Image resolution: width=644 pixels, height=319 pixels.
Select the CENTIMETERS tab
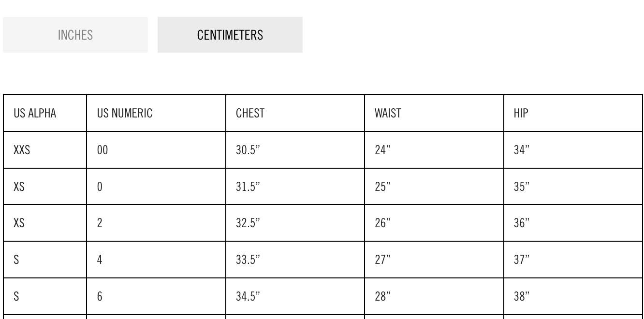pos(230,35)
